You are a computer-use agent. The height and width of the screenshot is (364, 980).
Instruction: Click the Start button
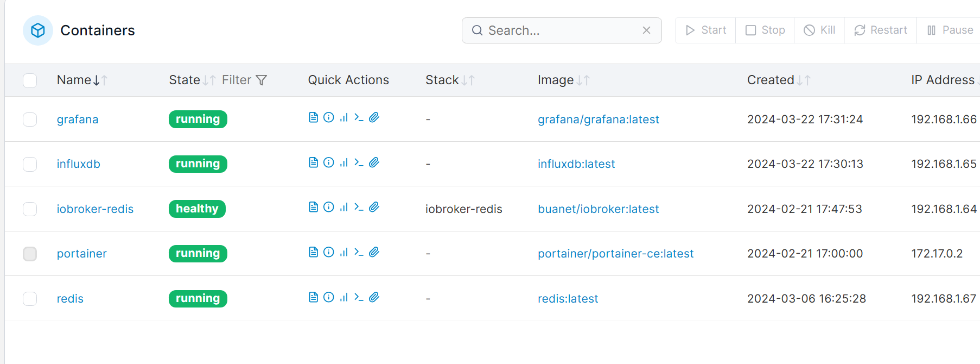705,30
